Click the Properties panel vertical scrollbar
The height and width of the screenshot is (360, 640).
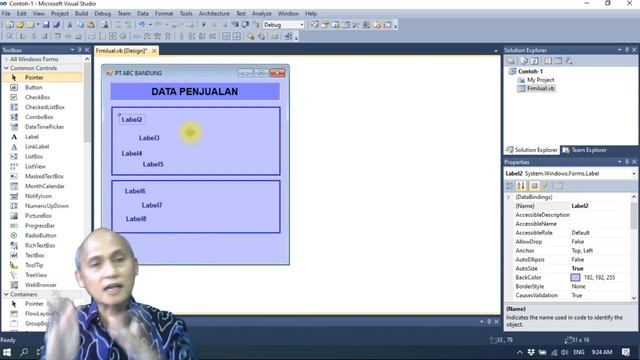[x=634, y=247]
